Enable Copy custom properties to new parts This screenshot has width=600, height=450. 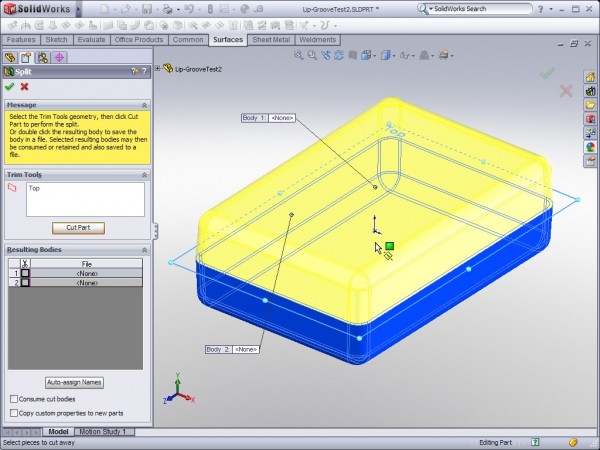pos(14,413)
